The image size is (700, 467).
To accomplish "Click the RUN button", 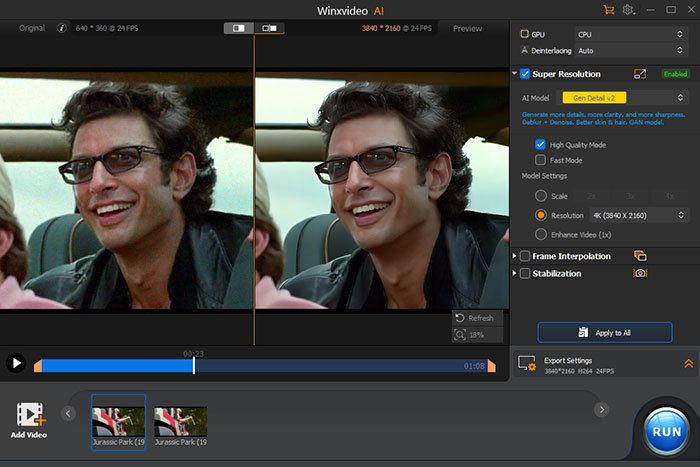I will click(x=666, y=431).
